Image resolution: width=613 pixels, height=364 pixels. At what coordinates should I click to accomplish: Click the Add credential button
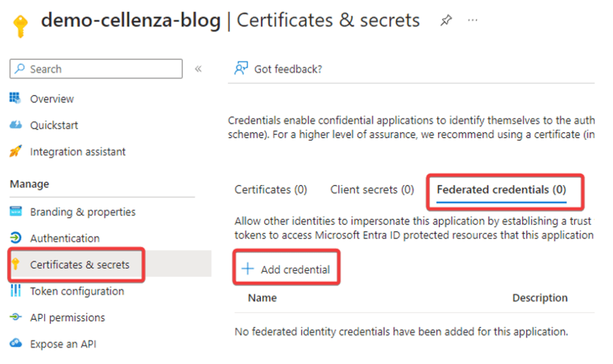click(x=286, y=269)
